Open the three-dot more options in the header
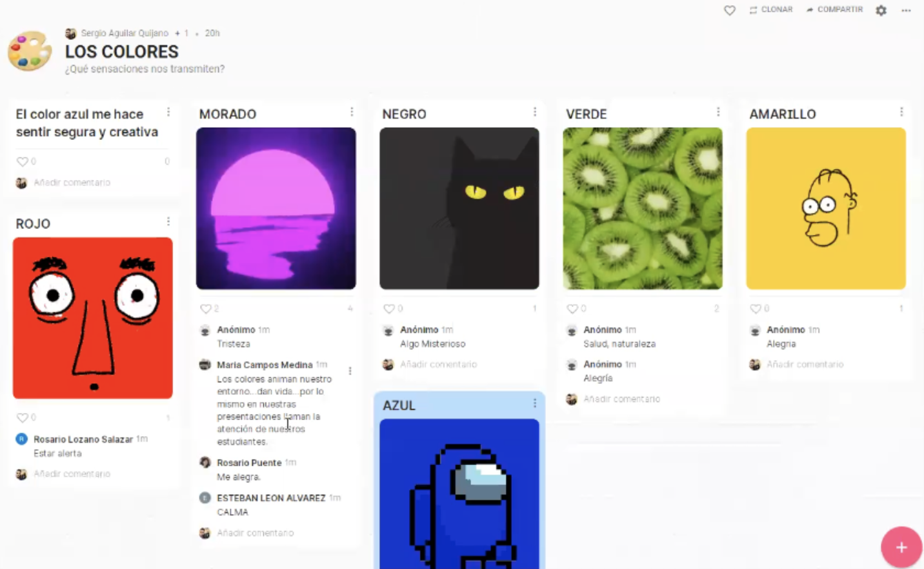Image resolution: width=924 pixels, height=569 pixels. click(x=906, y=10)
